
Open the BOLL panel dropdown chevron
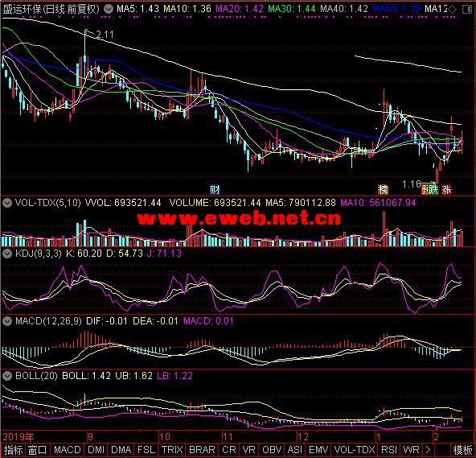tap(7, 376)
